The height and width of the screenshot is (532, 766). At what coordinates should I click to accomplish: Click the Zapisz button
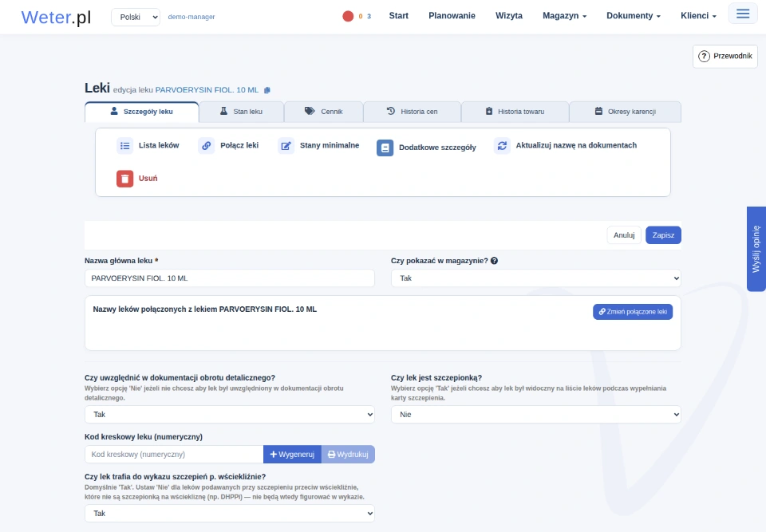(x=663, y=235)
